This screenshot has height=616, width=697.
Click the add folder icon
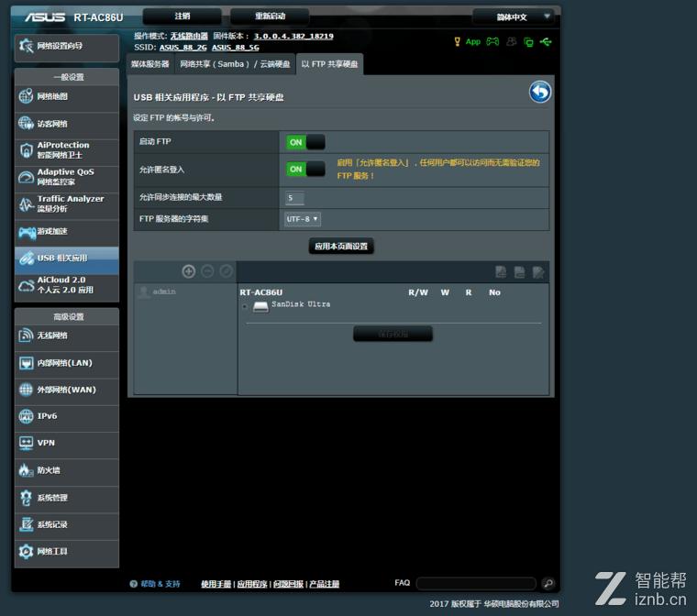pos(501,272)
